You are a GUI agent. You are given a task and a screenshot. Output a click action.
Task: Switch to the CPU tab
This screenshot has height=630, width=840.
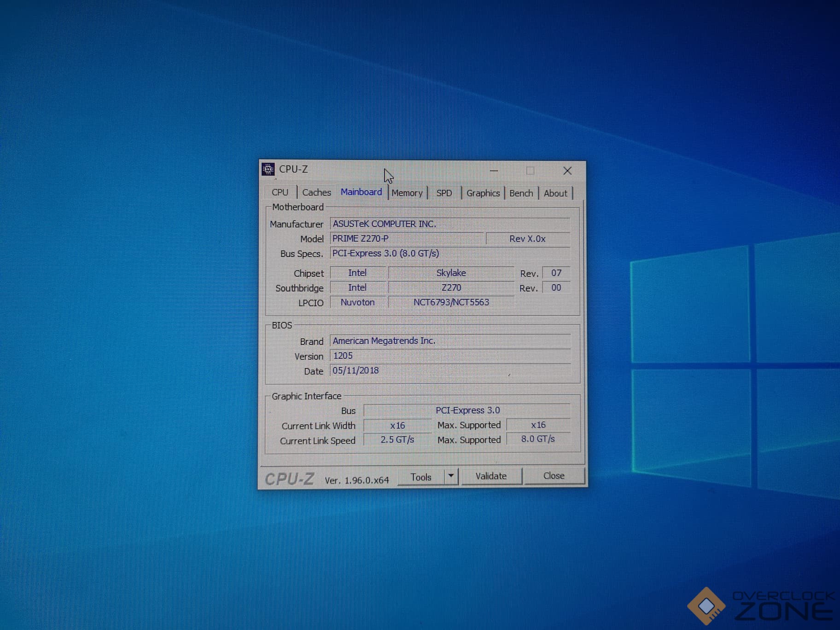[x=280, y=192]
